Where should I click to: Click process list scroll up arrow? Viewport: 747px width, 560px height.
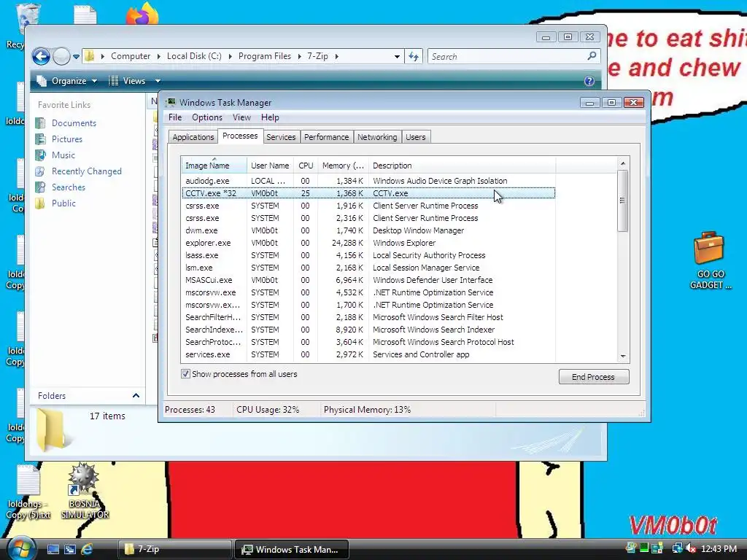[x=623, y=163]
